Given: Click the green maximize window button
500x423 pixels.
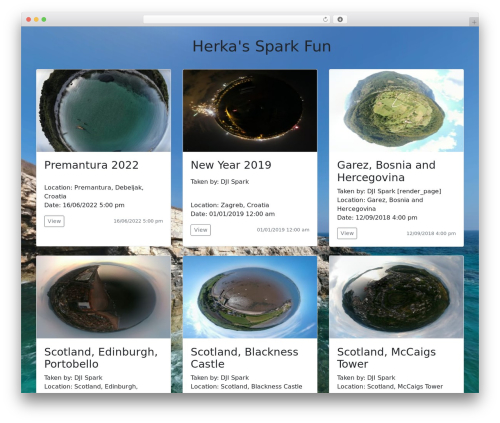Looking at the screenshot, I should click(x=44, y=20).
